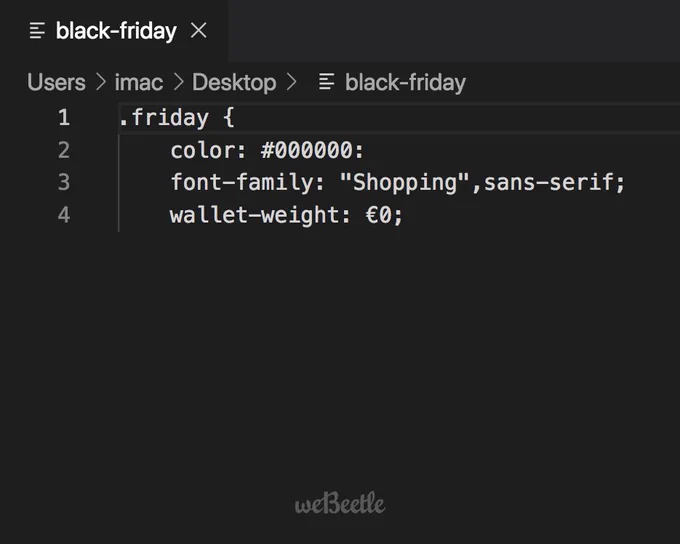Open Users breadcrumb segment
This screenshot has height=544, width=680.
pos(56,82)
